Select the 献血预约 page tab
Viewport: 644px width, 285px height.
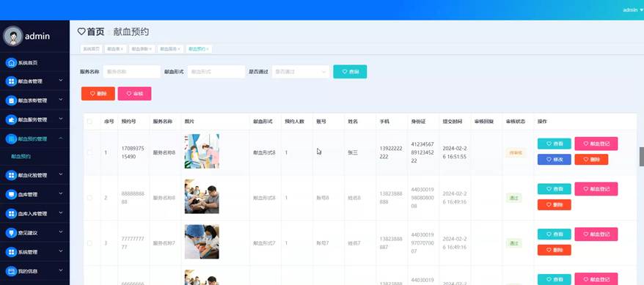point(199,49)
